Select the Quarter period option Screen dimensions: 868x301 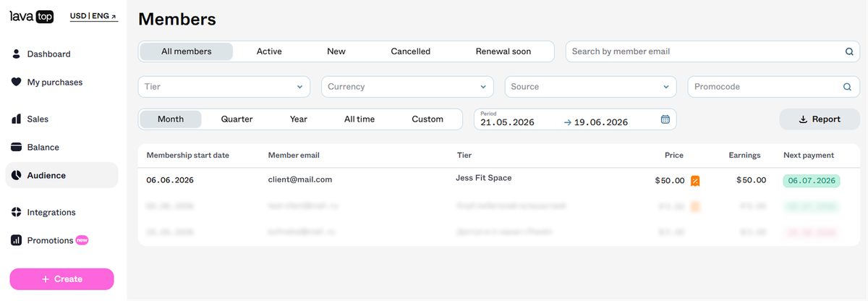click(x=237, y=119)
